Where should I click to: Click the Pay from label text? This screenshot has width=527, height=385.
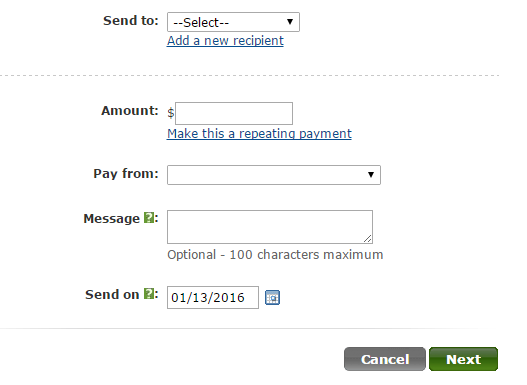(126, 174)
